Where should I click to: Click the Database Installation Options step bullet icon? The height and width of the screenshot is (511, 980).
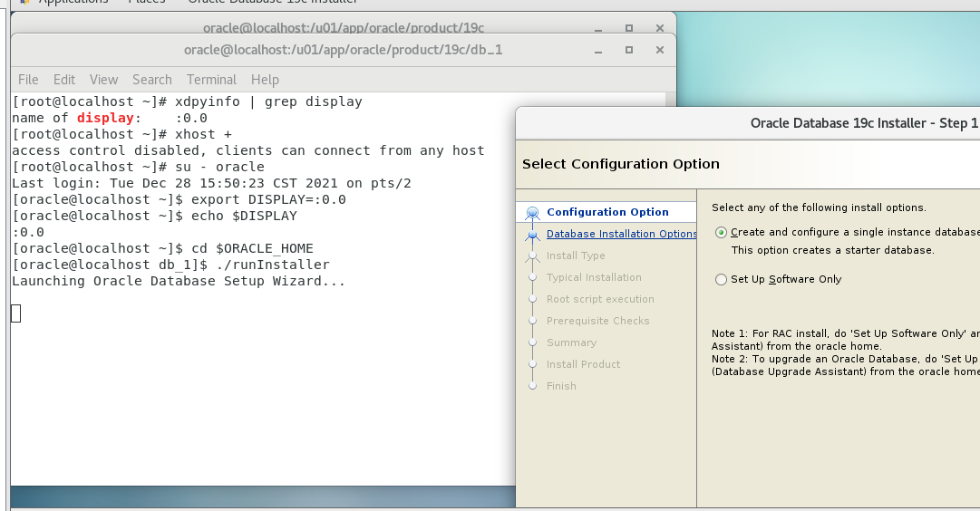(532, 235)
